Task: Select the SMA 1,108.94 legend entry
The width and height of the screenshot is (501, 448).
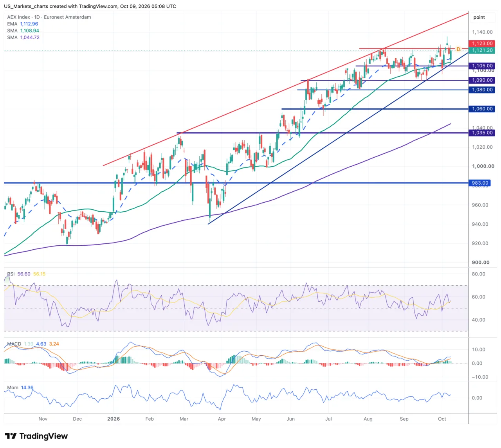Action: [x=23, y=31]
